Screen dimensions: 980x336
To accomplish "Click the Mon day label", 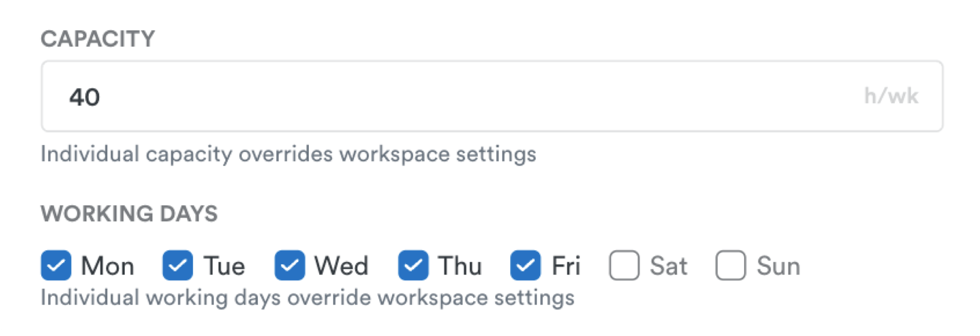I will tap(108, 266).
